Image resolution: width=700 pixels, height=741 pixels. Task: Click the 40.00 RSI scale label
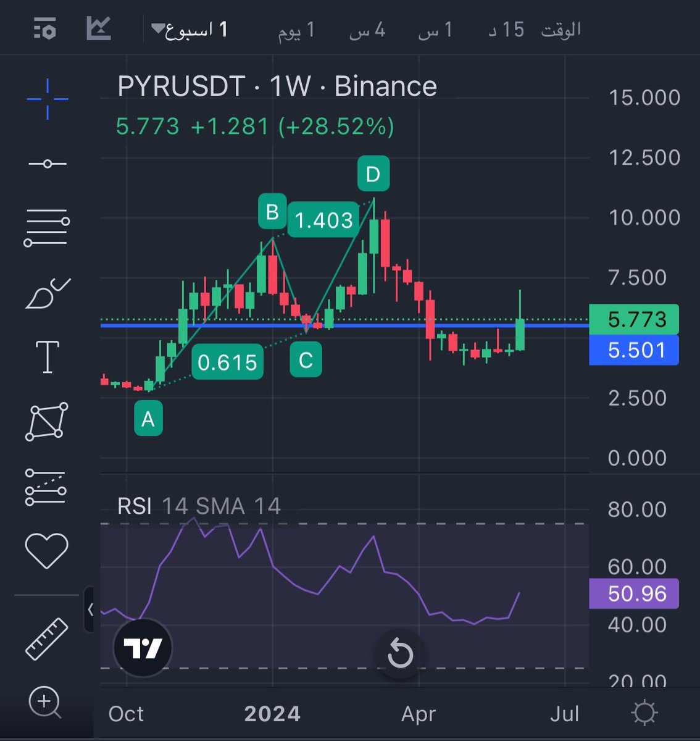click(x=637, y=625)
